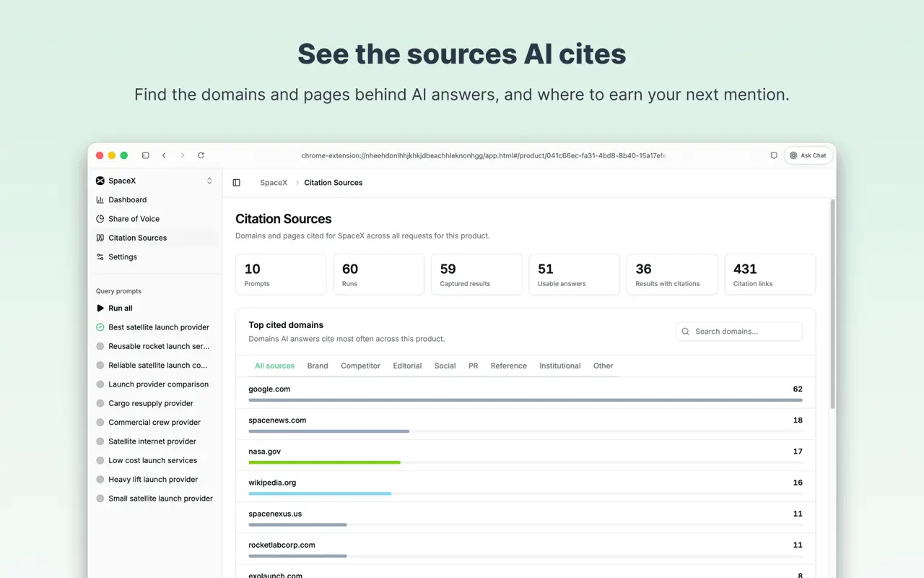The image size is (924, 578).
Task: Click the status dot for Cargo resupply provider
Action: pyautogui.click(x=100, y=403)
